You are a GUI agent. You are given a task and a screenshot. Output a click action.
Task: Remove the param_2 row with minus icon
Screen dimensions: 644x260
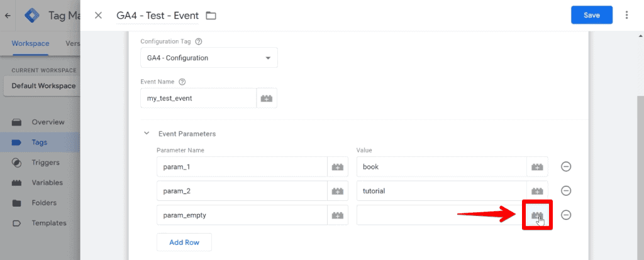pos(566,191)
